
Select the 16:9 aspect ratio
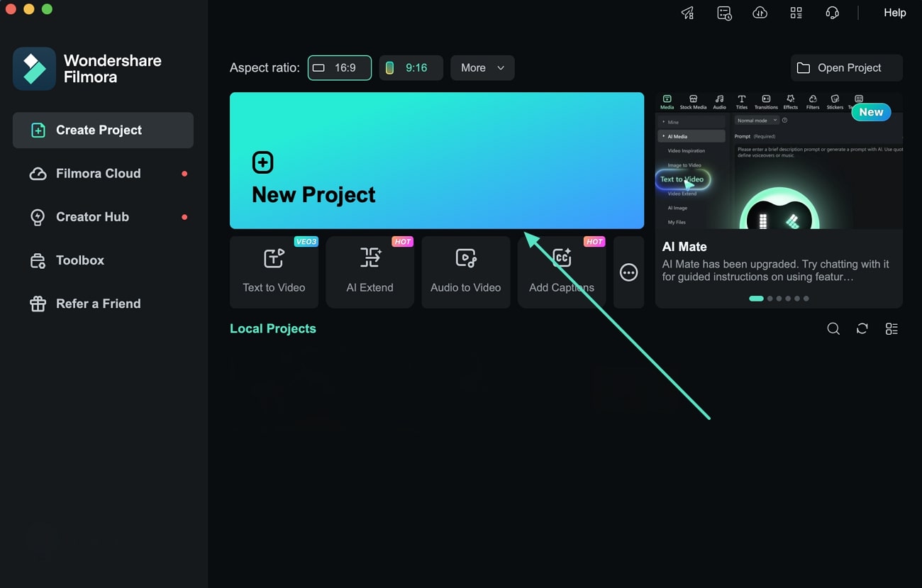click(x=339, y=67)
